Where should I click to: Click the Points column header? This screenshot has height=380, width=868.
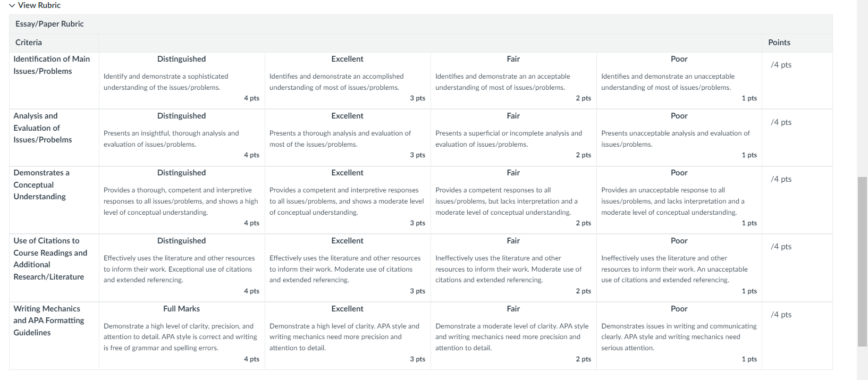[x=779, y=43]
